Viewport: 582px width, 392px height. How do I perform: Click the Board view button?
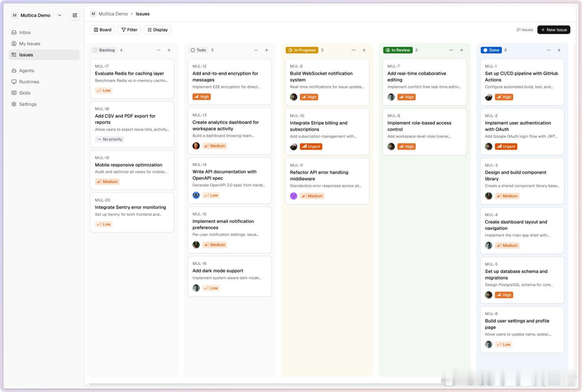point(103,30)
